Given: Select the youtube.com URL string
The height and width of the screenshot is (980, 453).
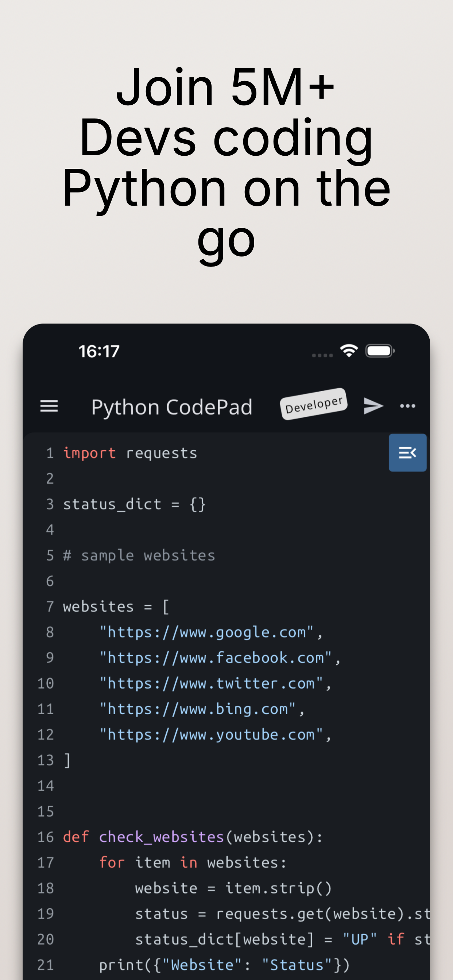Looking at the screenshot, I should pyautogui.click(x=215, y=734).
